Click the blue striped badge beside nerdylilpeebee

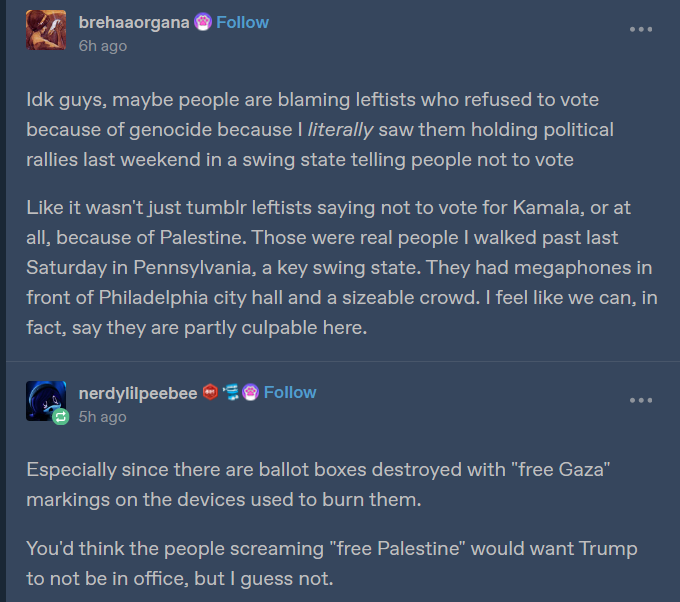[230, 392]
